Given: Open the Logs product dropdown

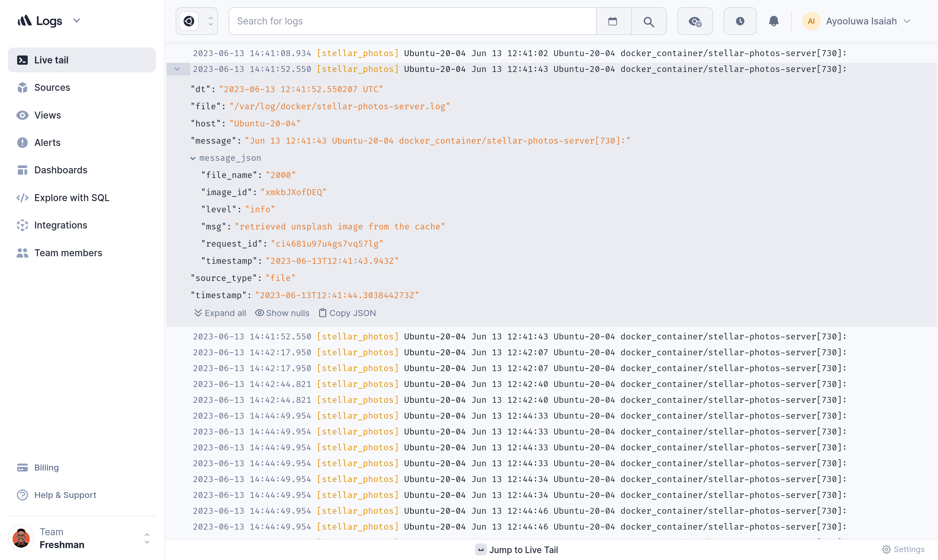Looking at the screenshot, I should coord(77,21).
